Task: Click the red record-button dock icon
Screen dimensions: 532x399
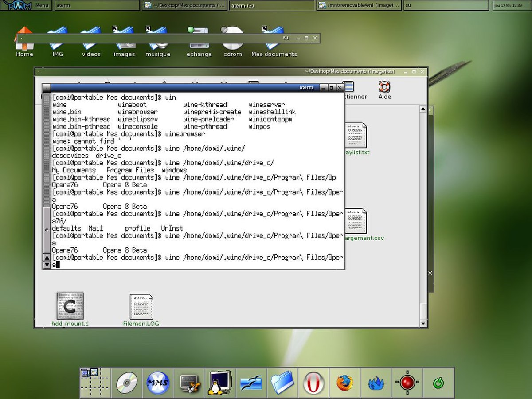Action: pyautogui.click(x=407, y=383)
